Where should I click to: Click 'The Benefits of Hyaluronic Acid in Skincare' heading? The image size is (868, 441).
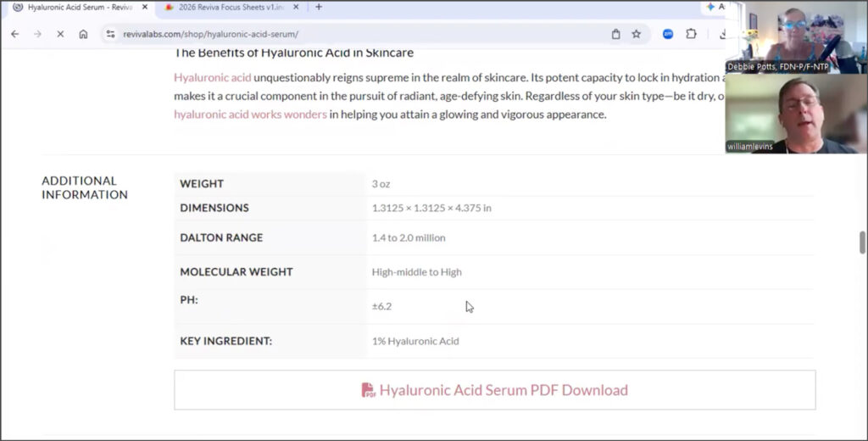[x=294, y=53]
